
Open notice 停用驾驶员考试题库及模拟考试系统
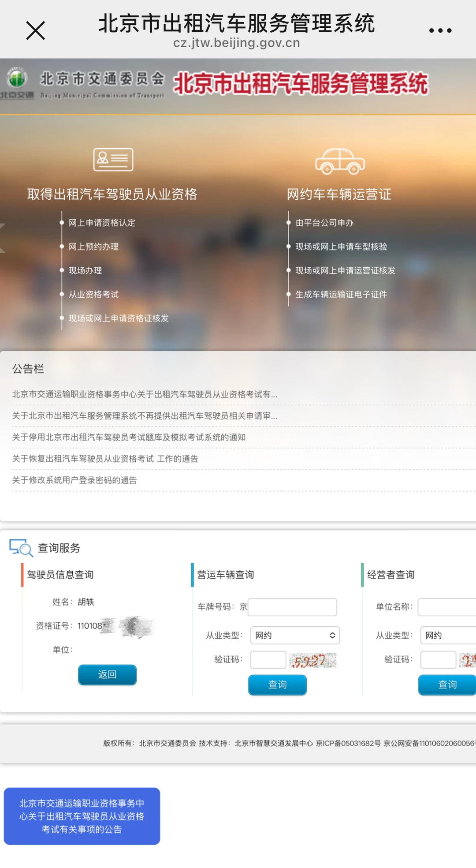129,437
